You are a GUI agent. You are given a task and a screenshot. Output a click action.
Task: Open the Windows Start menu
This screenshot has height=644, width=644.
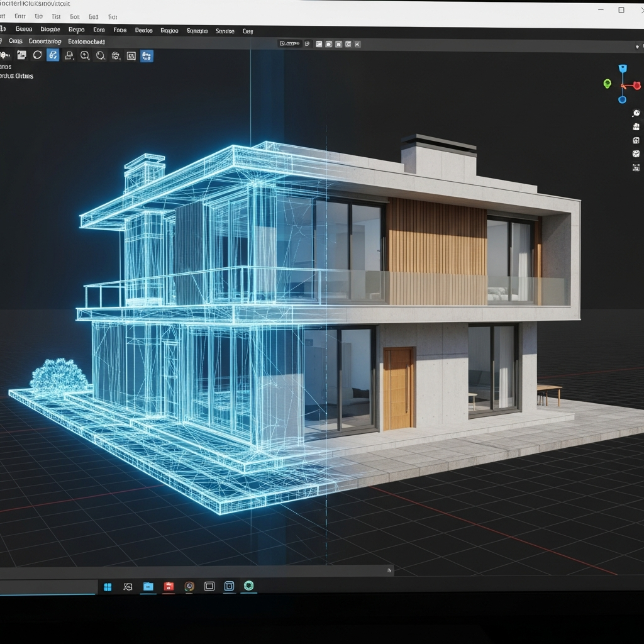(x=108, y=587)
